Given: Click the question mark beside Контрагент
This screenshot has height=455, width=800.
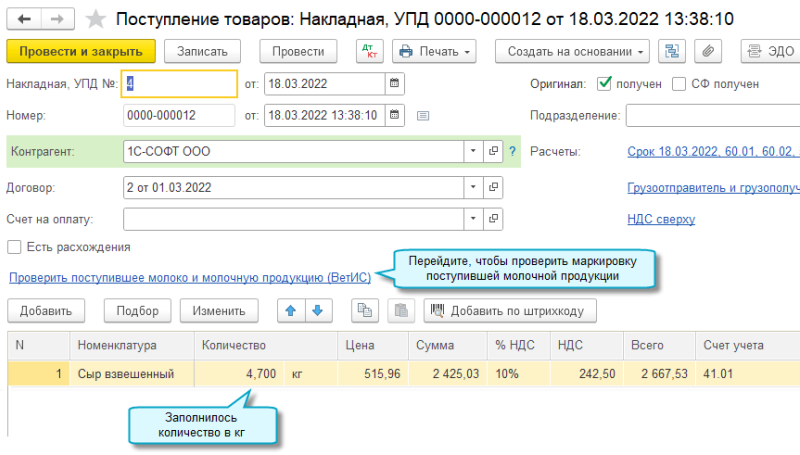Looking at the screenshot, I should (x=512, y=151).
